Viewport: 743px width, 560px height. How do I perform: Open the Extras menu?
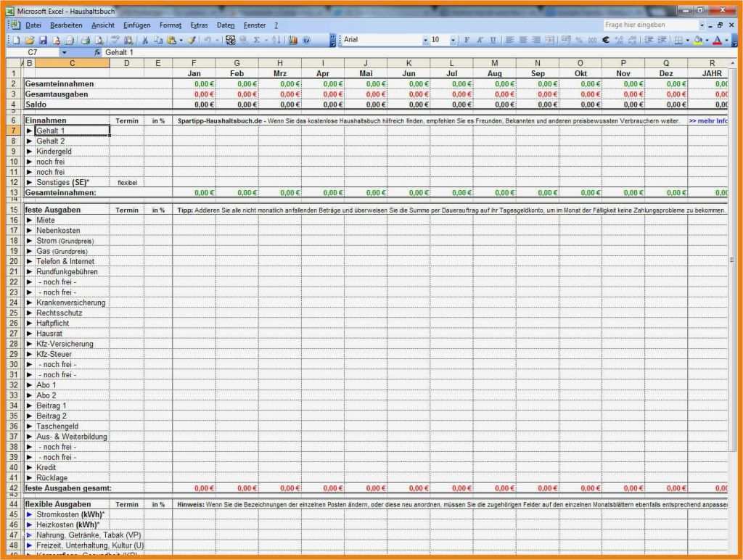coord(200,24)
